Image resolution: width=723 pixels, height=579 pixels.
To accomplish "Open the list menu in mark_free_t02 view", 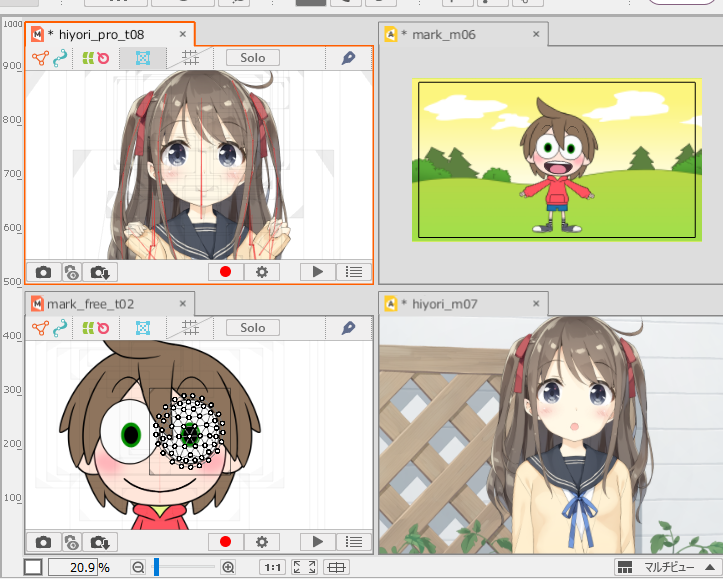I will click(x=352, y=542).
